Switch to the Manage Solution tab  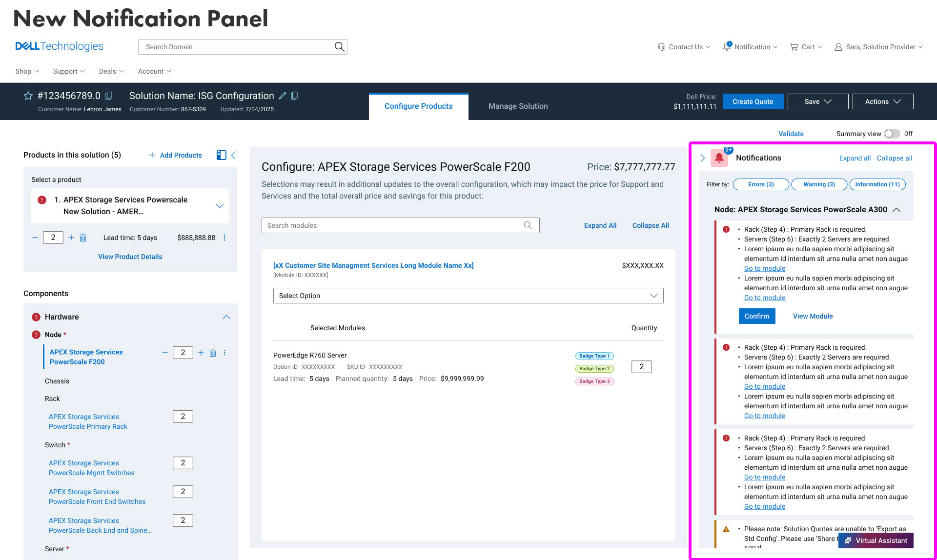518,106
